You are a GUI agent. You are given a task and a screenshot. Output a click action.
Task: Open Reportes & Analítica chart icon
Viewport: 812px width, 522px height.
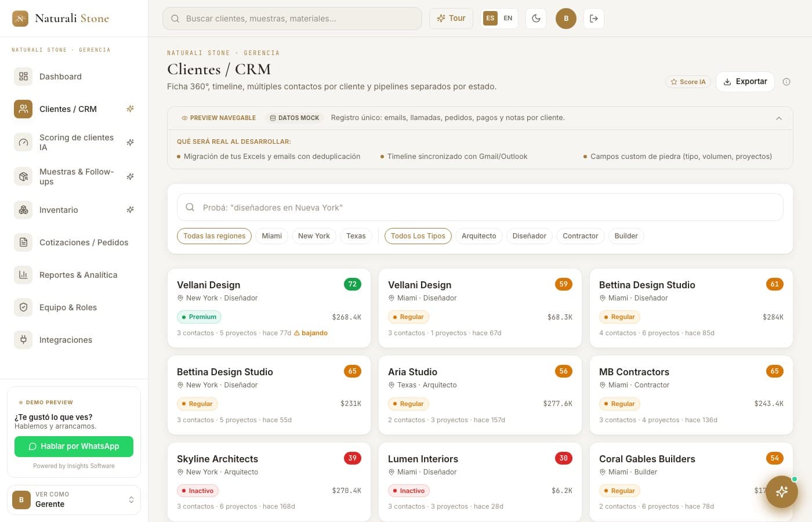tap(23, 275)
